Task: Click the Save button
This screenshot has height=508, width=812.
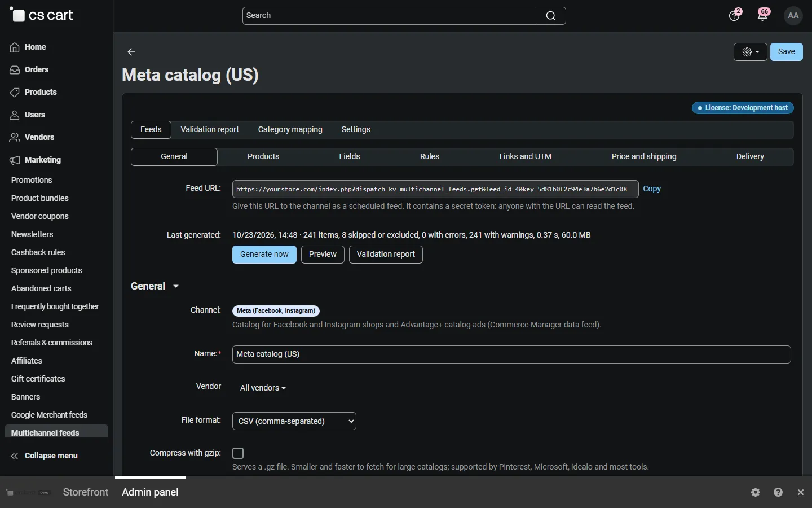Action: click(x=787, y=52)
